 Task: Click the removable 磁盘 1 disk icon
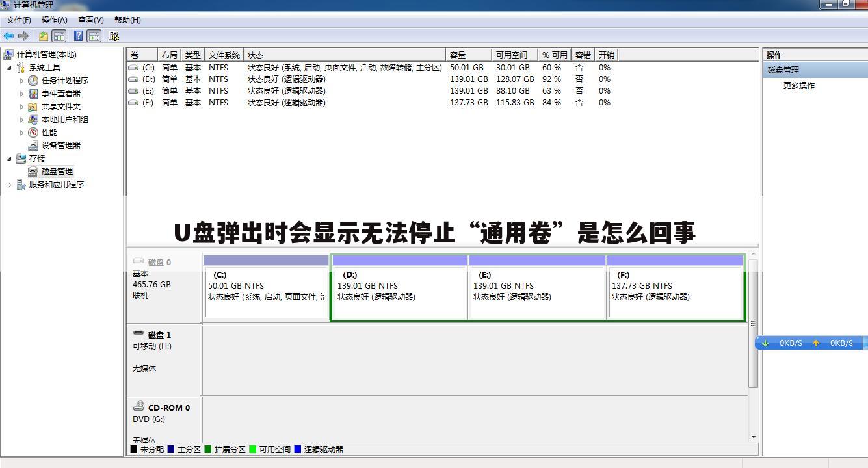139,333
